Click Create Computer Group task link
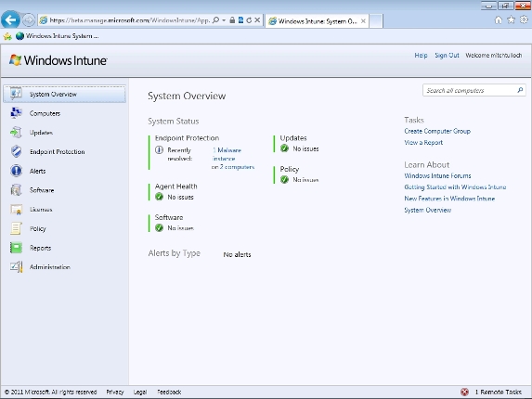 (x=437, y=131)
